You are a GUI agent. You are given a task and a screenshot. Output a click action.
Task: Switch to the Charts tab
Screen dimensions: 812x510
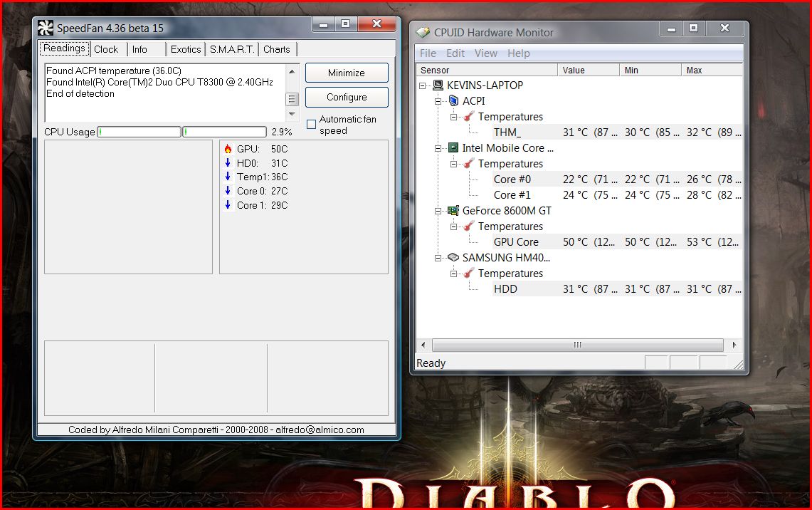click(x=277, y=49)
